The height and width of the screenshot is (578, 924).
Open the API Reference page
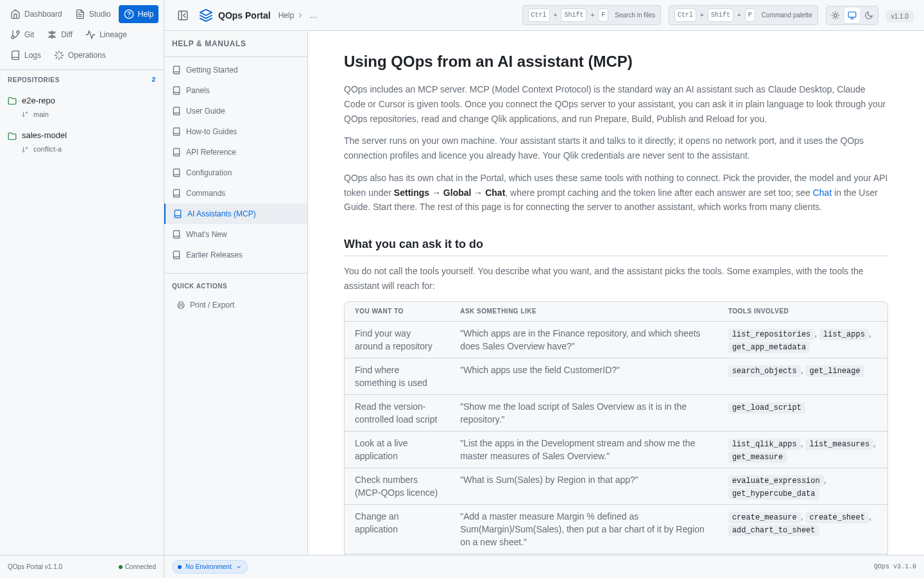(x=236, y=152)
